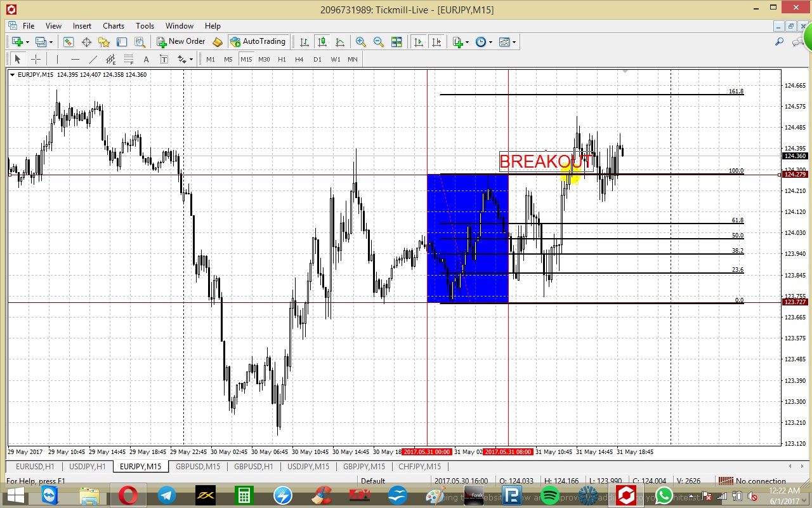The image size is (812, 508).
Task: Open the Market Watch window icon
Action: 69,42
